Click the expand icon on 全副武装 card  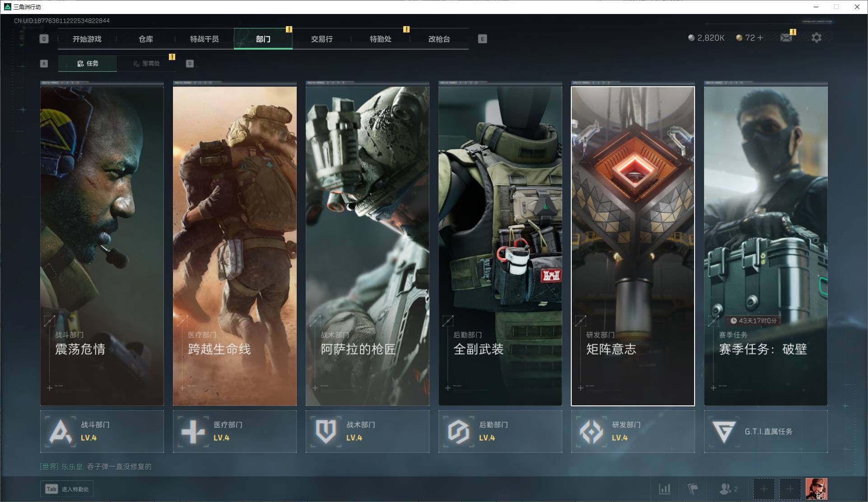click(x=448, y=321)
